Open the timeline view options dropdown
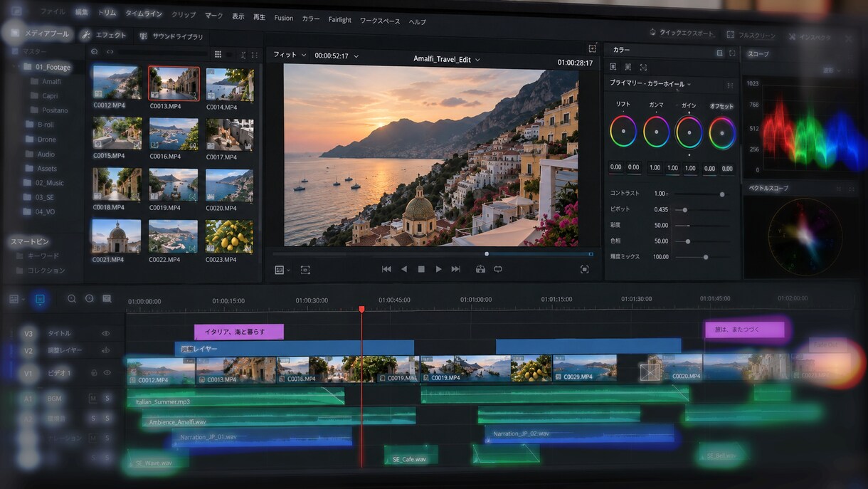 17,300
